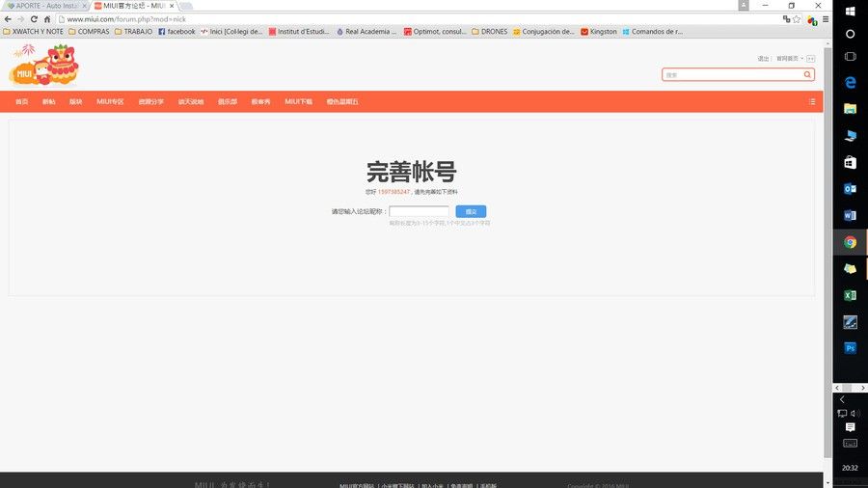Launch Microsoft Edge from taskbar

pos(851,82)
